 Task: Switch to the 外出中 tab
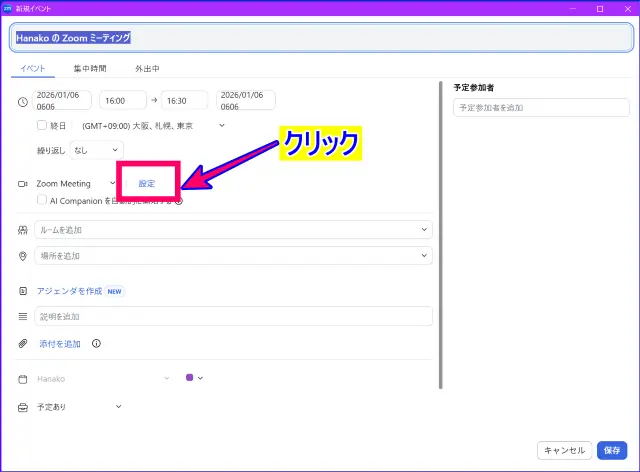pos(147,69)
